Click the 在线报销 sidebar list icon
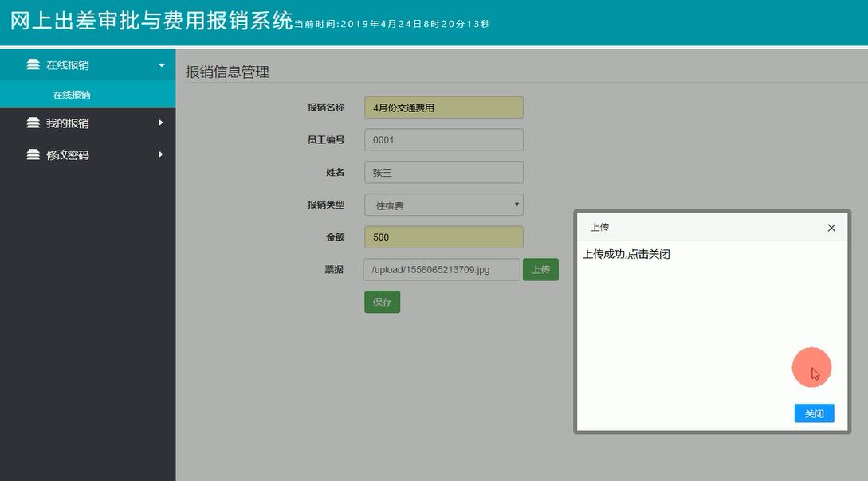 pyautogui.click(x=32, y=65)
